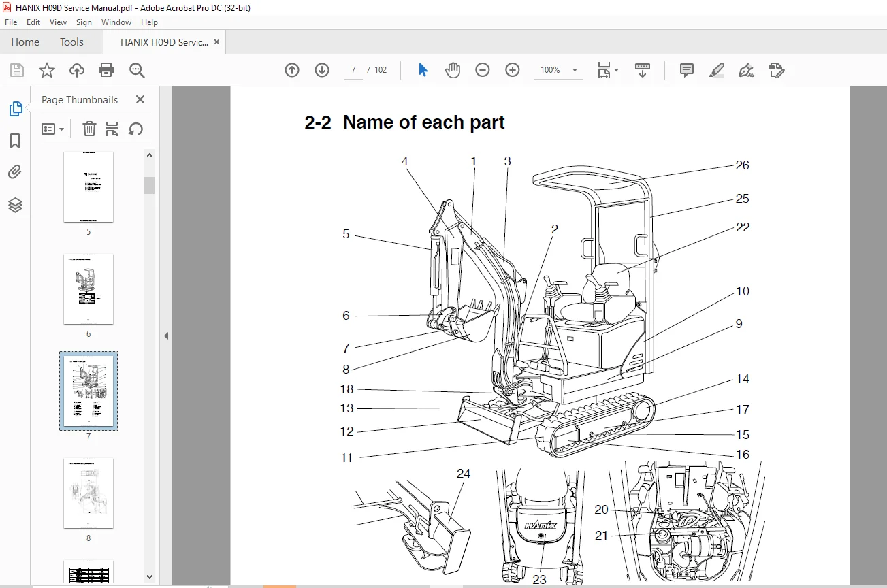Click the thumbnails panel scroll down arrow
887x588 pixels.
150,577
